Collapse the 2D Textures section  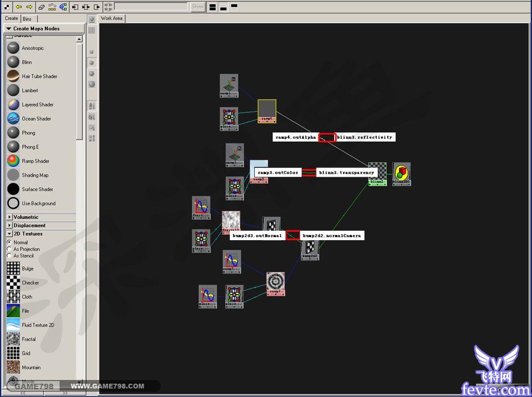[x=9, y=234]
